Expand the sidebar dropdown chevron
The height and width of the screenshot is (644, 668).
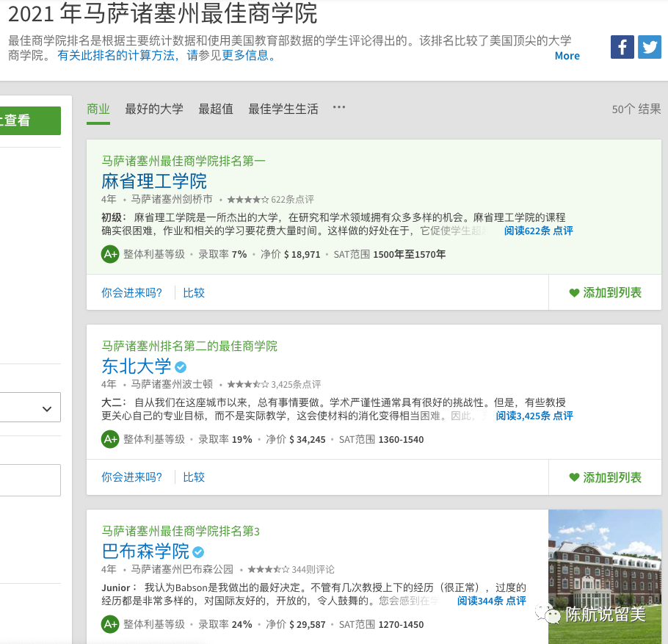(47, 409)
